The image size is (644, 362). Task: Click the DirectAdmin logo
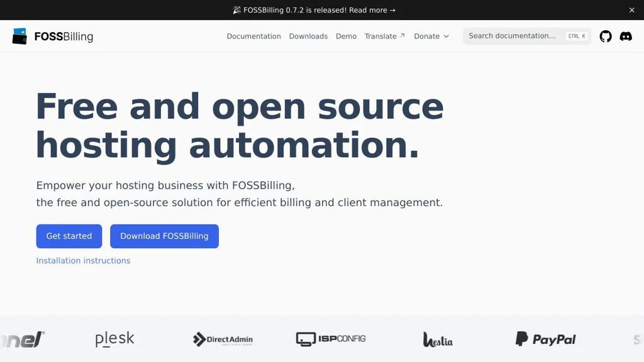click(223, 339)
